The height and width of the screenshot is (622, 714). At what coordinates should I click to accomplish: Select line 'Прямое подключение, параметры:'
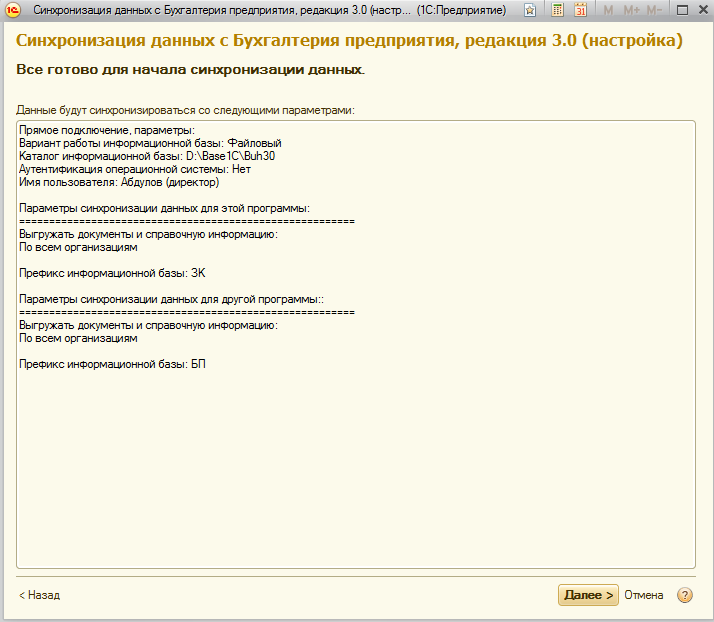click(107, 130)
